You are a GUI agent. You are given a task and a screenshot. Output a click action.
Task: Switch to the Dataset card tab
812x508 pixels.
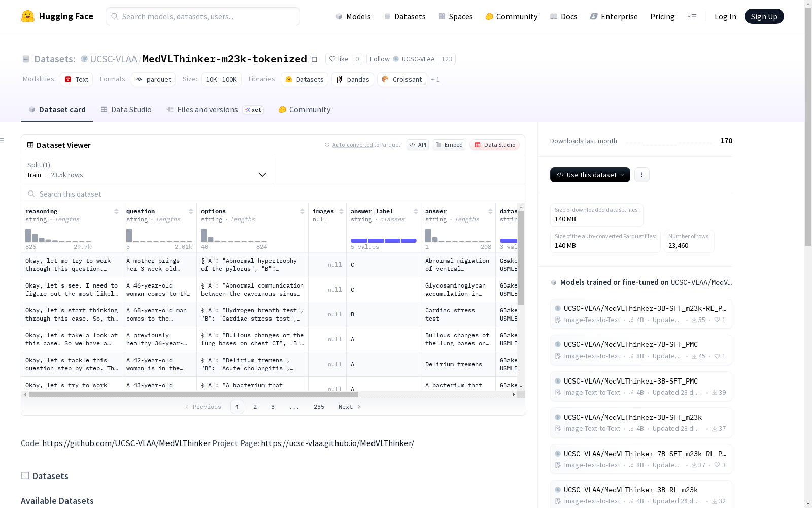(57, 110)
